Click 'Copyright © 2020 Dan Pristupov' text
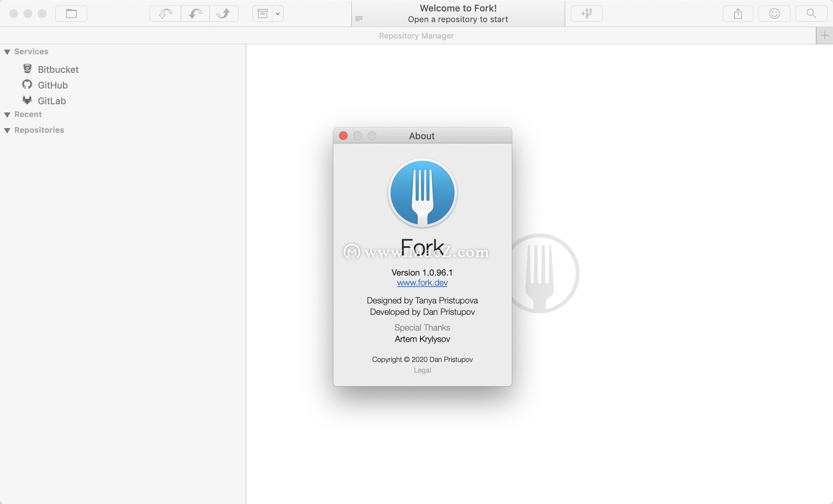Viewport: 833px width, 504px height. pyautogui.click(x=422, y=359)
